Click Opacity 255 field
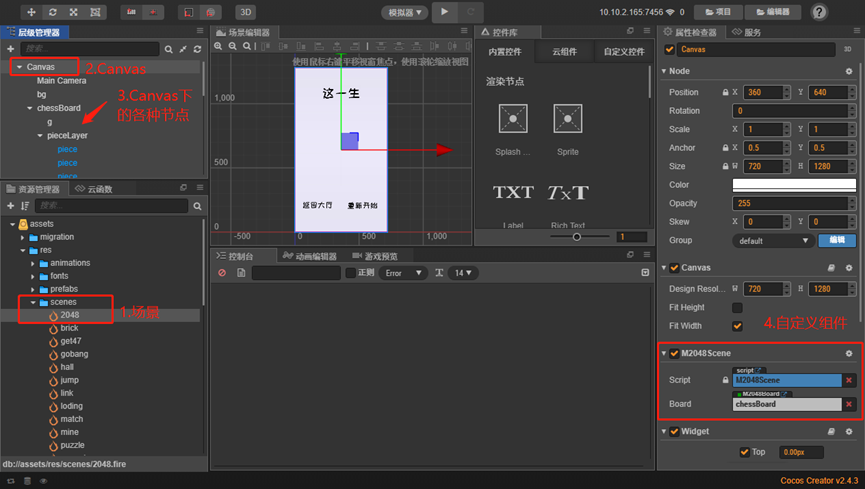 pyautogui.click(x=790, y=204)
